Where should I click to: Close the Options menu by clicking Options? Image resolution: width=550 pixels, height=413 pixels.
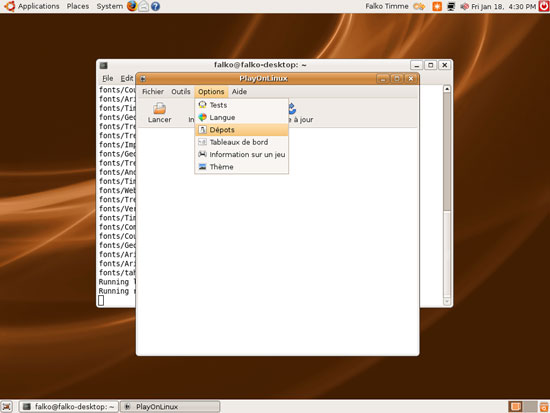(x=211, y=92)
